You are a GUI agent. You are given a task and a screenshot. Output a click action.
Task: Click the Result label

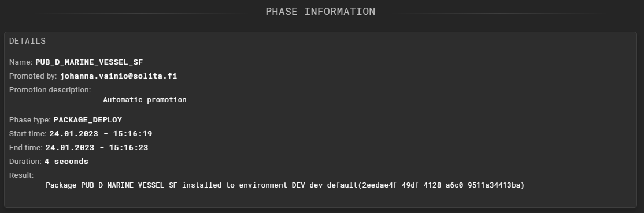point(21,175)
